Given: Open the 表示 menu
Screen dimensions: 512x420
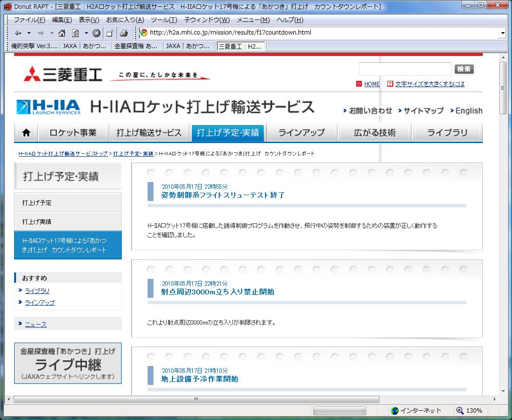Looking at the screenshot, I should tap(89, 20).
